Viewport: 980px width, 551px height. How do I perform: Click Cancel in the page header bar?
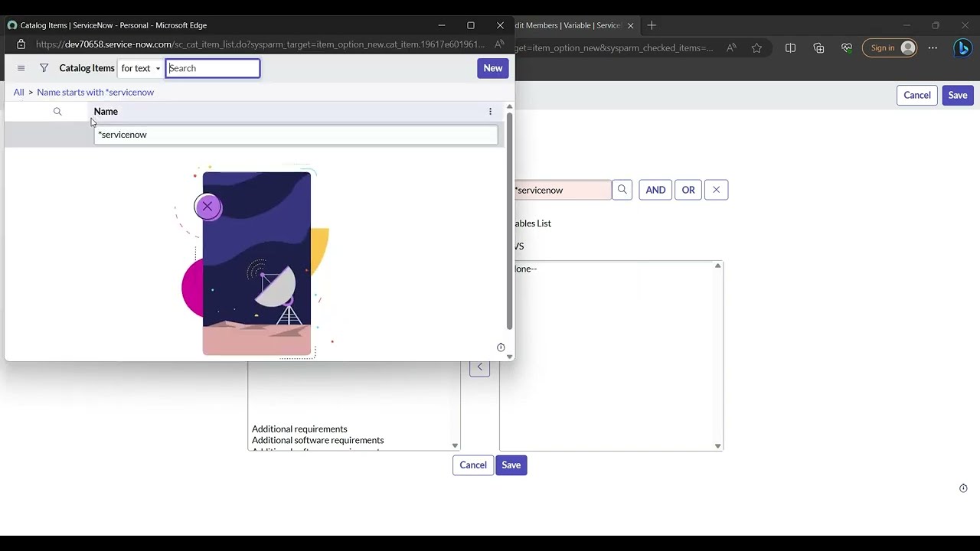pos(917,95)
